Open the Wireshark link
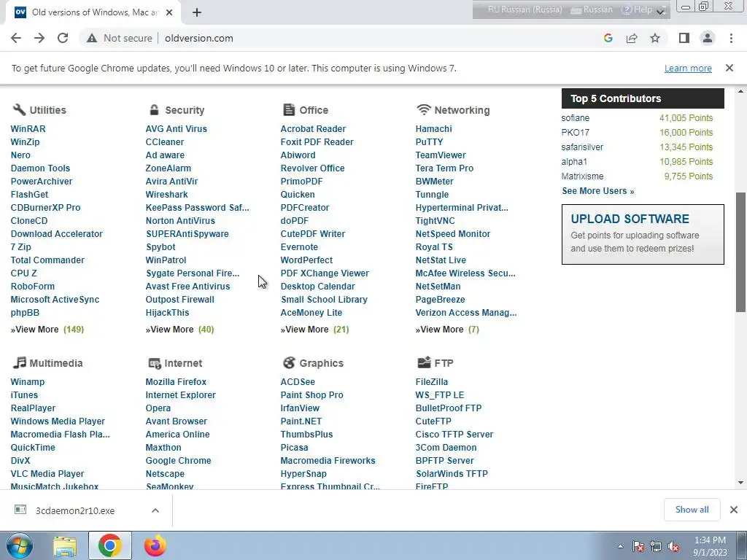747x560 pixels. tap(167, 194)
